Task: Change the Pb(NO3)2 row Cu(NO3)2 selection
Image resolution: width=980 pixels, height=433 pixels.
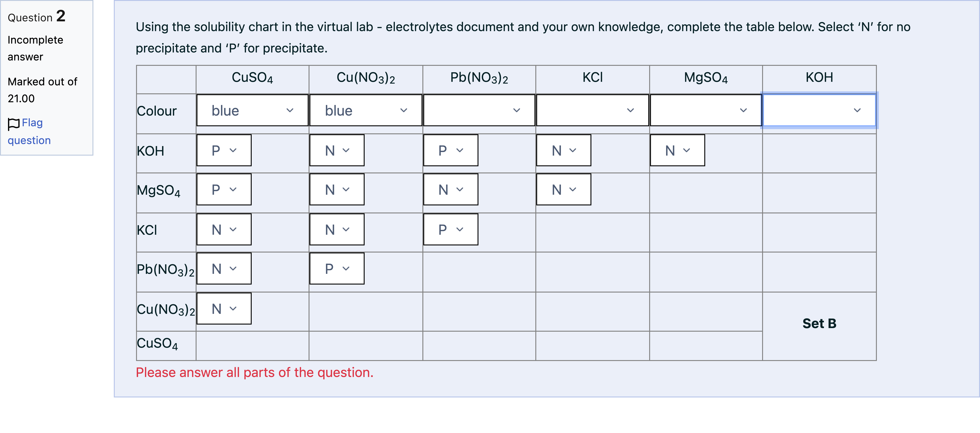Action: pyautogui.click(x=337, y=269)
